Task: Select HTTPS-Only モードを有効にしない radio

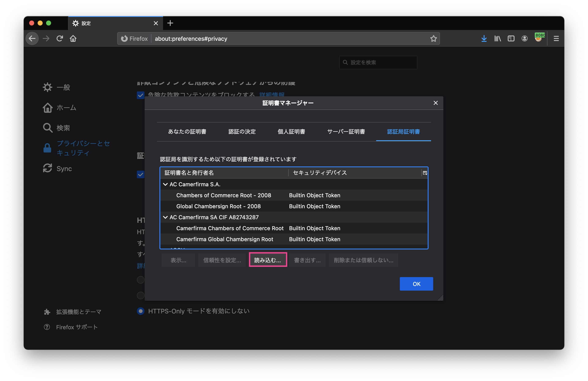Action: tap(141, 311)
